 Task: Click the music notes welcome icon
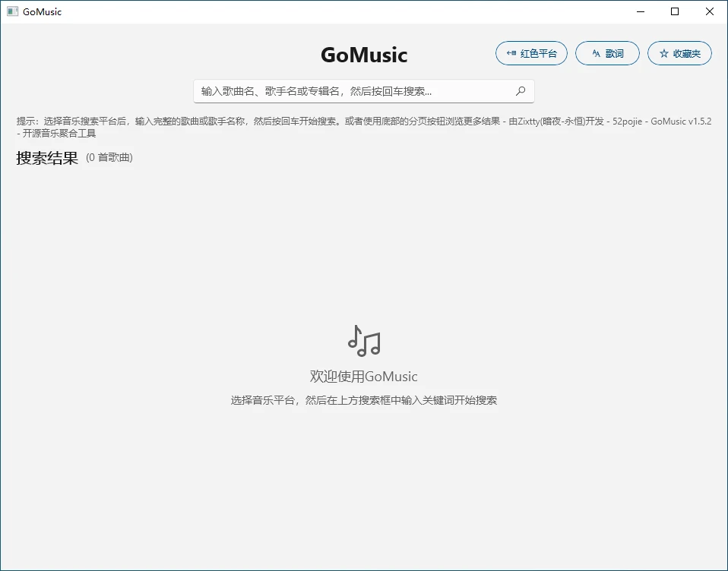point(364,341)
